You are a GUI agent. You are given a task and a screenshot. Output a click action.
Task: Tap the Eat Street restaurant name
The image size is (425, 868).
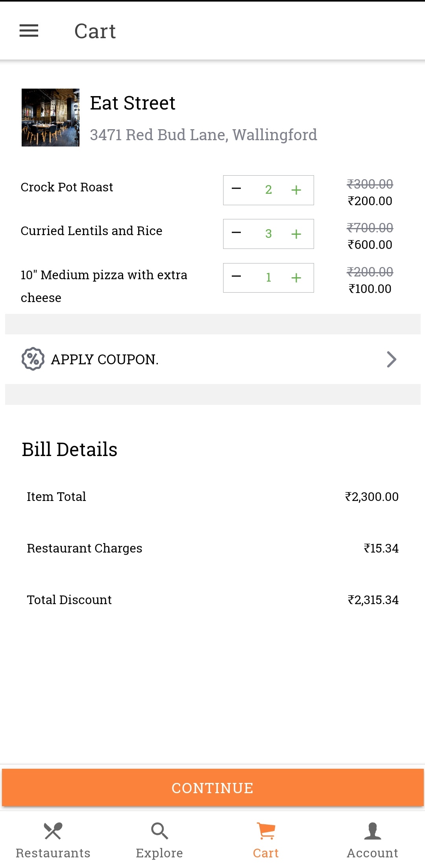click(x=133, y=103)
